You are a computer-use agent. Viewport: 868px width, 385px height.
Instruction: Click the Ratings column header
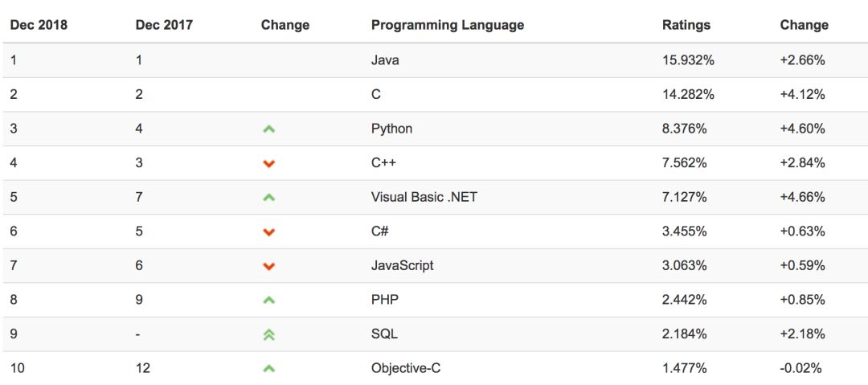tap(686, 25)
